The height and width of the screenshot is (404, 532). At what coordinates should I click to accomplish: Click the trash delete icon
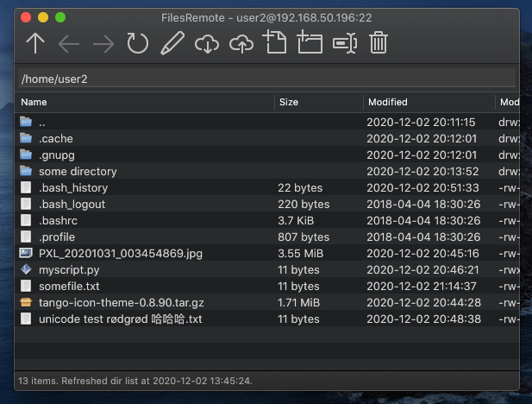pyautogui.click(x=379, y=42)
